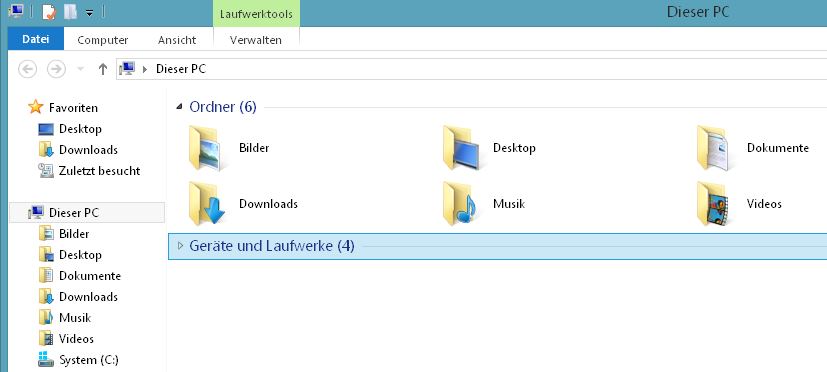Select the Dokumente folder icon in main pane

[x=713, y=148]
